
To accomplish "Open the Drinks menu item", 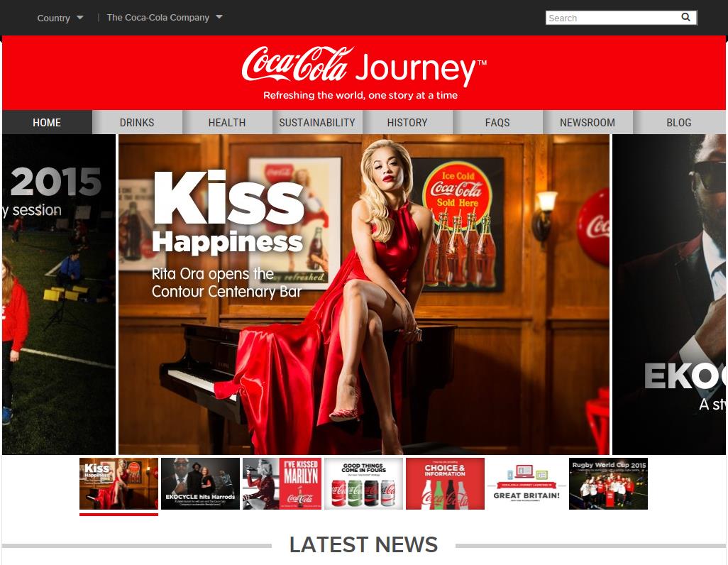I will coord(137,123).
